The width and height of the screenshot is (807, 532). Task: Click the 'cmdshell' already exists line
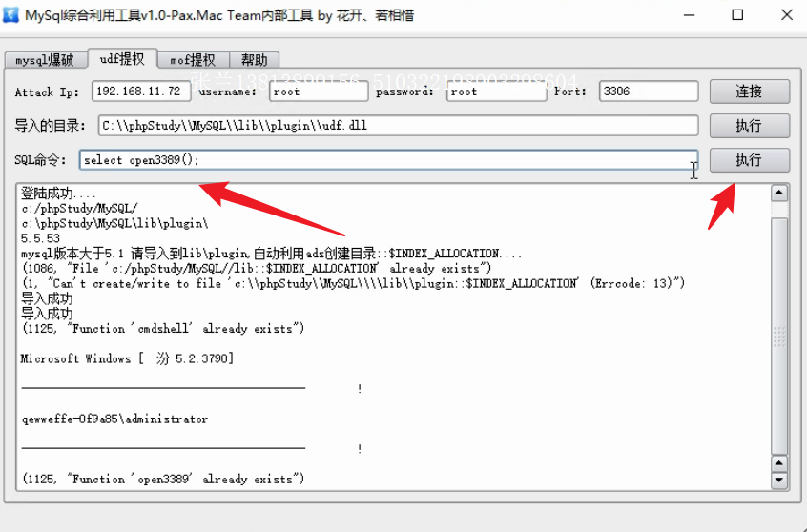pyautogui.click(x=163, y=328)
